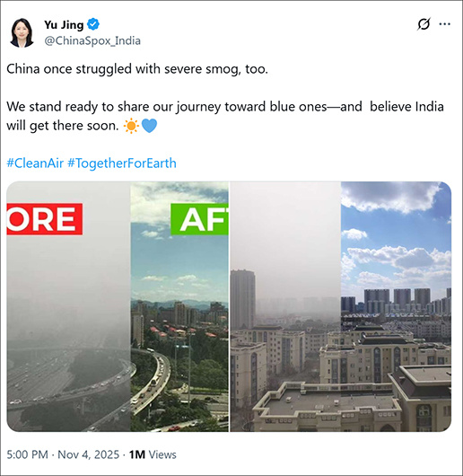Viewport: 463px width, 476px height.
Task: Open the three-dot more options menu
Action: tap(444, 24)
